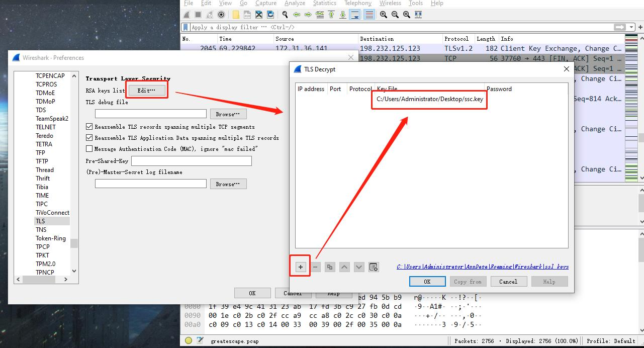Sort packets by the Protocol column header
Viewport: 644px width, 348px height.
[x=456, y=39]
